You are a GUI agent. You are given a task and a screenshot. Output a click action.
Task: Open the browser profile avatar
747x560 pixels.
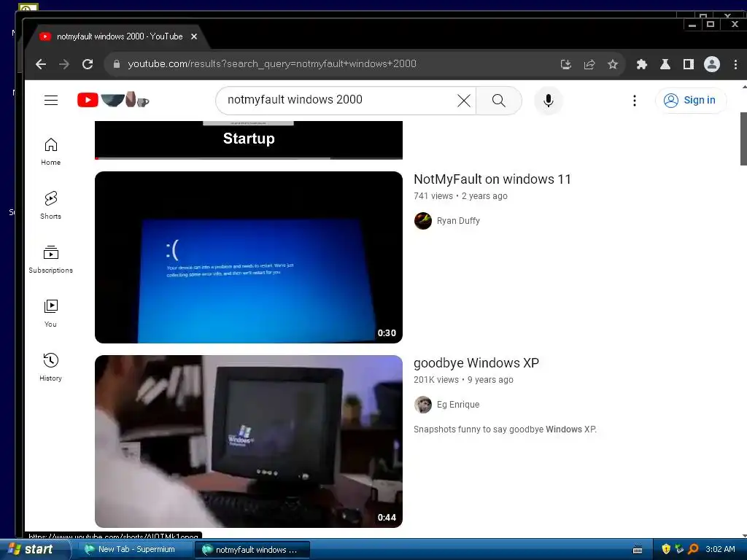pyautogui.click(x=712, y=64)
